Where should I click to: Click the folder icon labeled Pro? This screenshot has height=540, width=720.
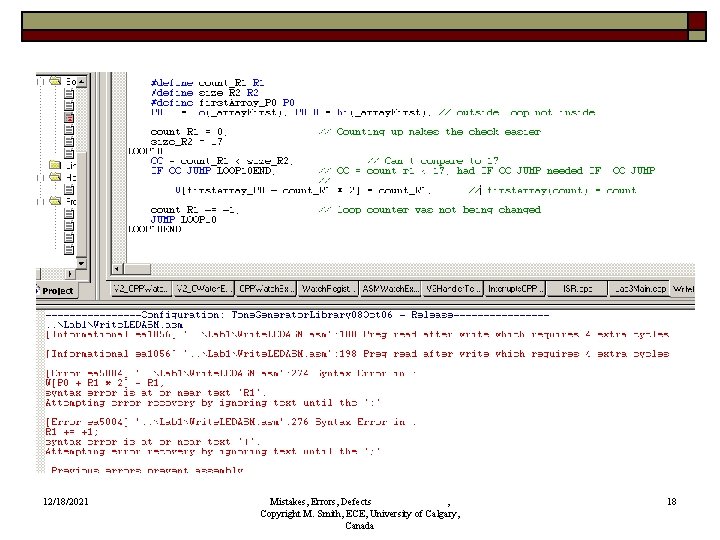(x=55, y=201)
